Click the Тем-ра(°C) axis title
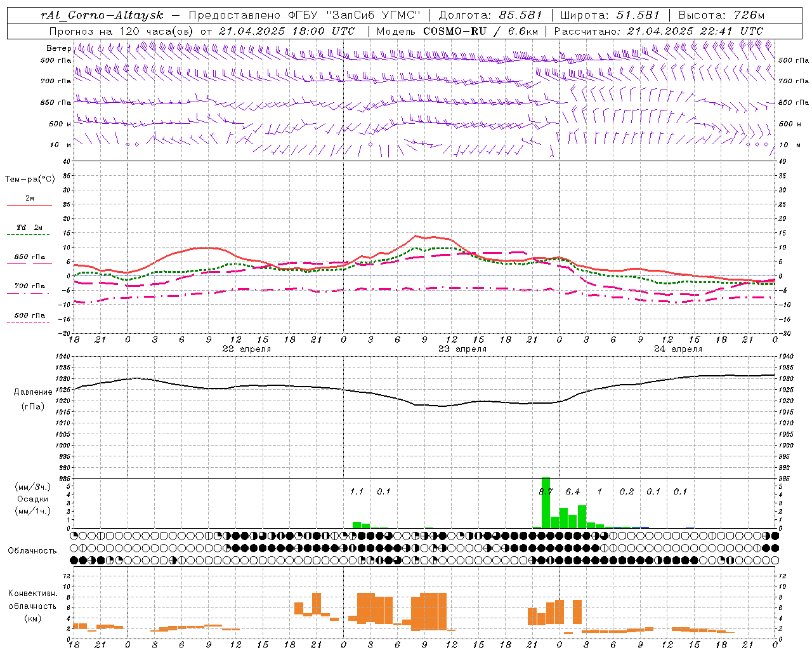The image size is (812, 650). tap(30, 180)
